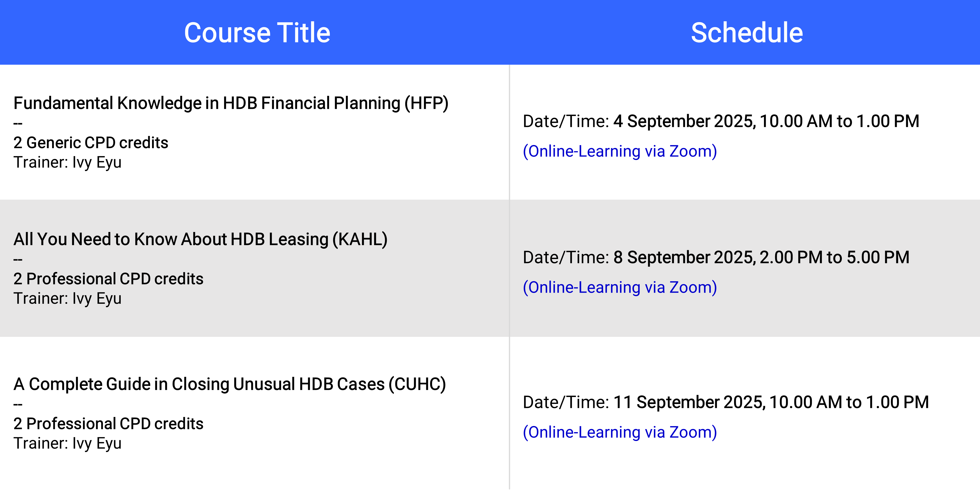Click 2 Generic CPD credits text
Viewport: 980px width, 490px height.
pyautogui.click(x=91, y=143)
